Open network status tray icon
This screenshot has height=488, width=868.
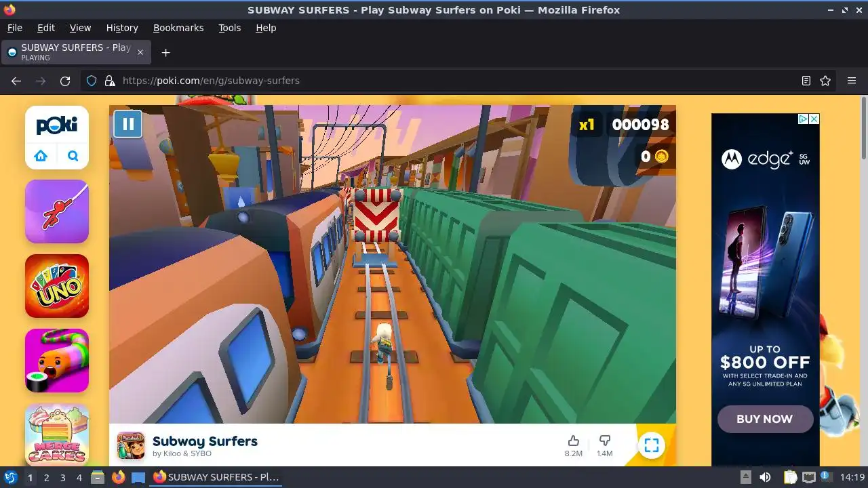808,477
